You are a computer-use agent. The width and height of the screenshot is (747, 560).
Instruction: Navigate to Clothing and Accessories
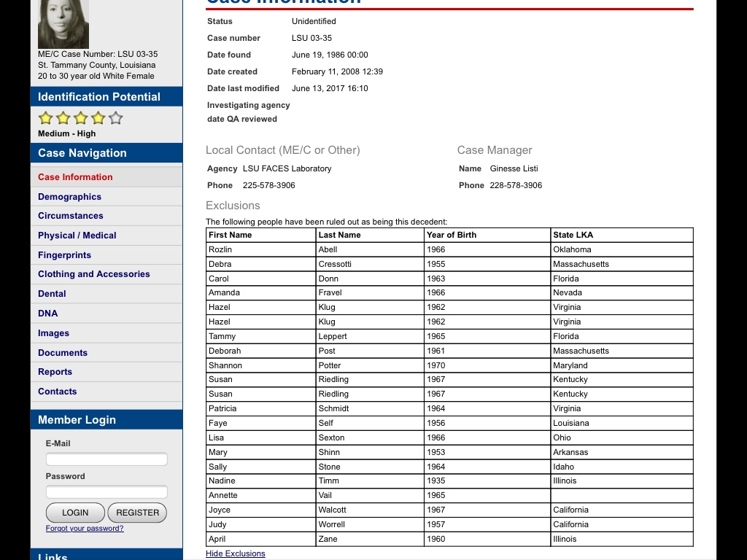point(93,274)
